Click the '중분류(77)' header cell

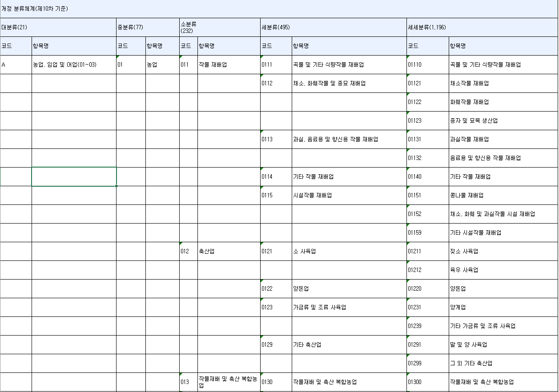[148, 27]
